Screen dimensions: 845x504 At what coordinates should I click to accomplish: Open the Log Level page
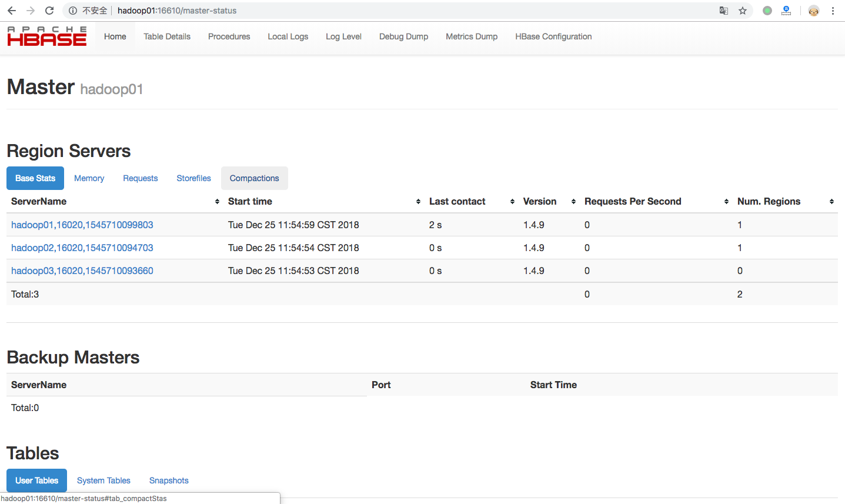(x=344, y=36)
